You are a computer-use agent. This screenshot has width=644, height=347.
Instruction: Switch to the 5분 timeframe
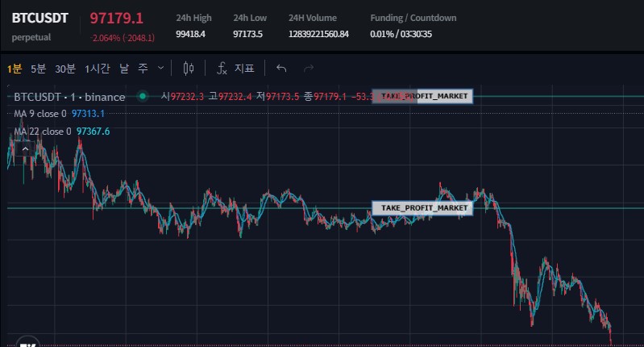(x=38, y=69)
